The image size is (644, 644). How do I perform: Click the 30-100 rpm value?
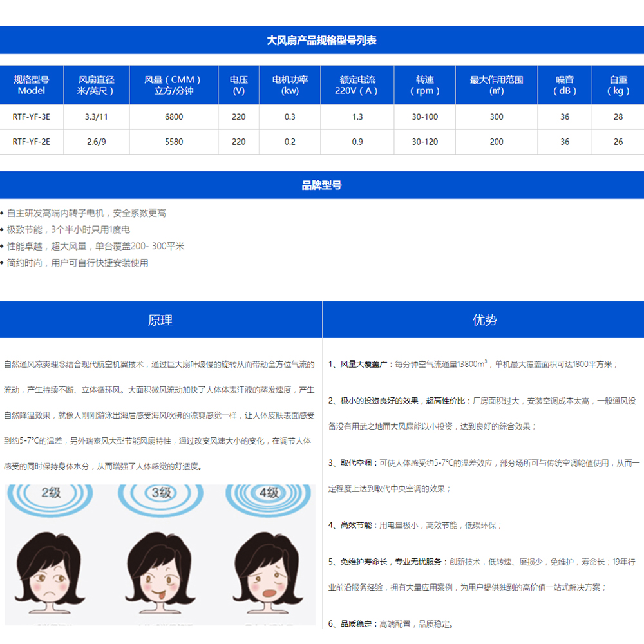tap(424, 117)
